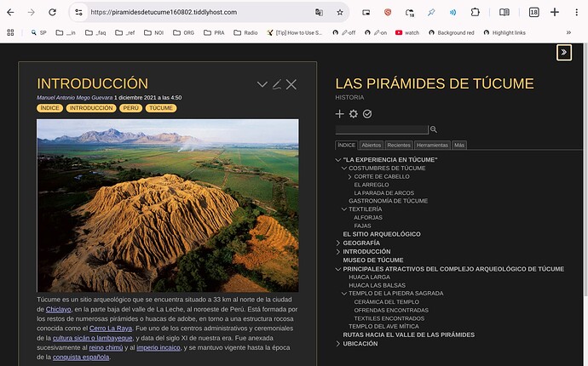Click the Túcume pyramids aerial photo
This screenshot has width=588, height=366.
coord(168,205)
